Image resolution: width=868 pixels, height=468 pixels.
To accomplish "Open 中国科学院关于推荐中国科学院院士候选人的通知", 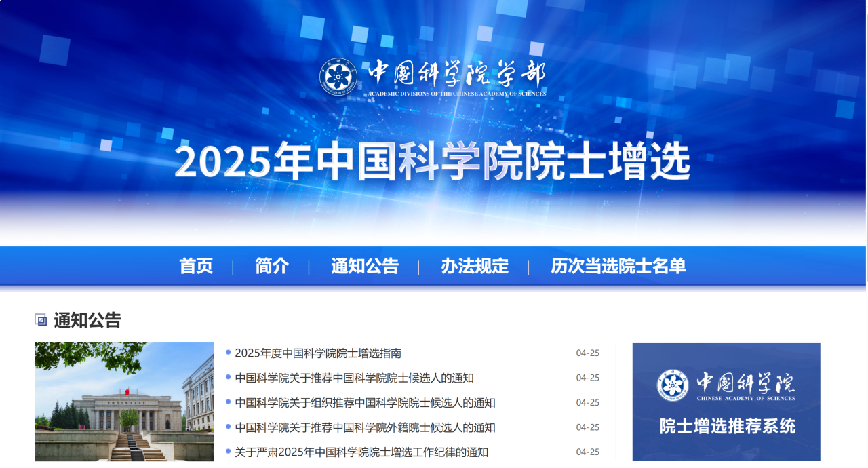I will click(x=354, y=378).
